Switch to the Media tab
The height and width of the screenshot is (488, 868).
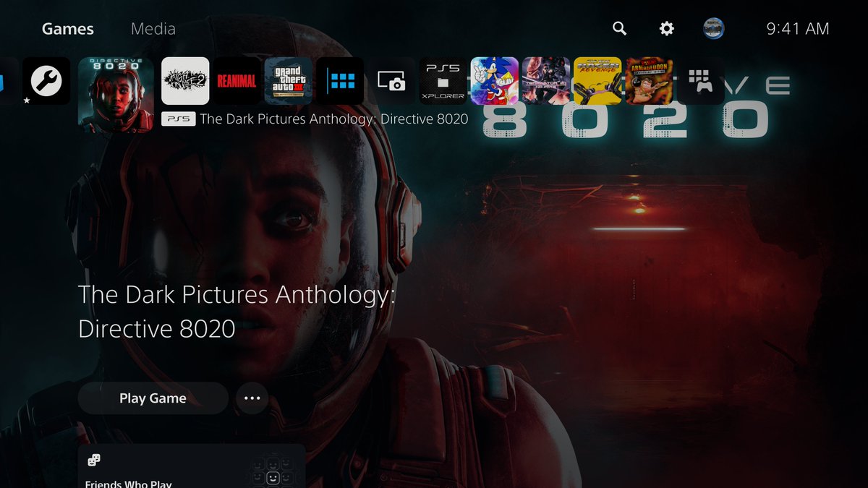(153, 29)
